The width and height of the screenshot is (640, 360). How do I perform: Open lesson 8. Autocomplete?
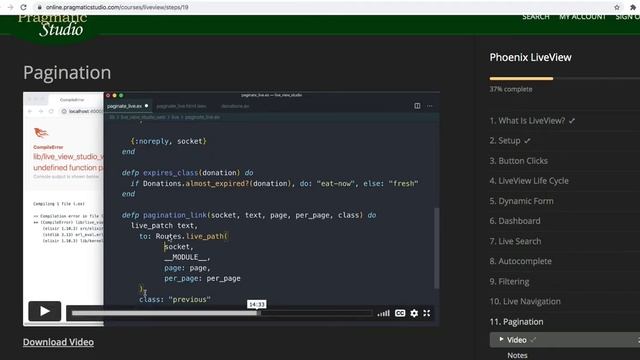520,261
